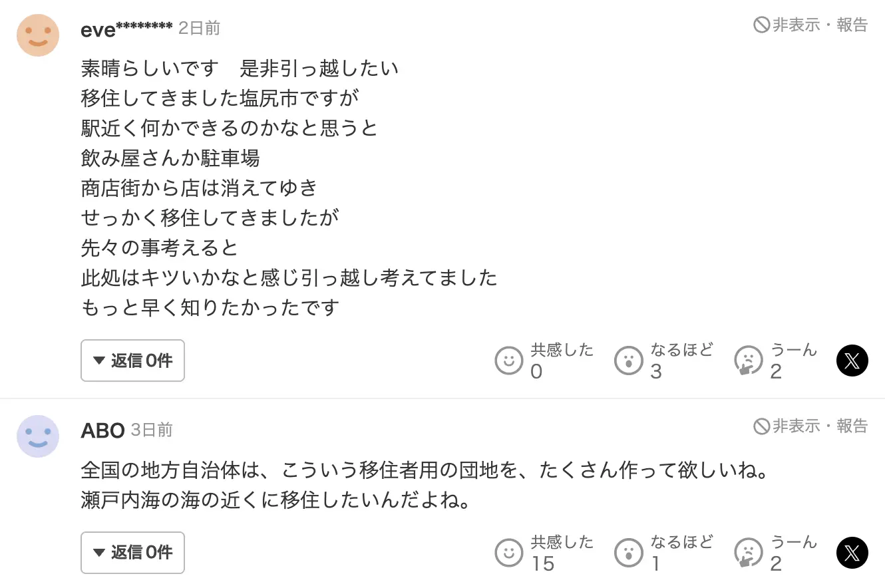Click なるほど face on eve's comment
This screenshot has width=885, height=588.
629,361
